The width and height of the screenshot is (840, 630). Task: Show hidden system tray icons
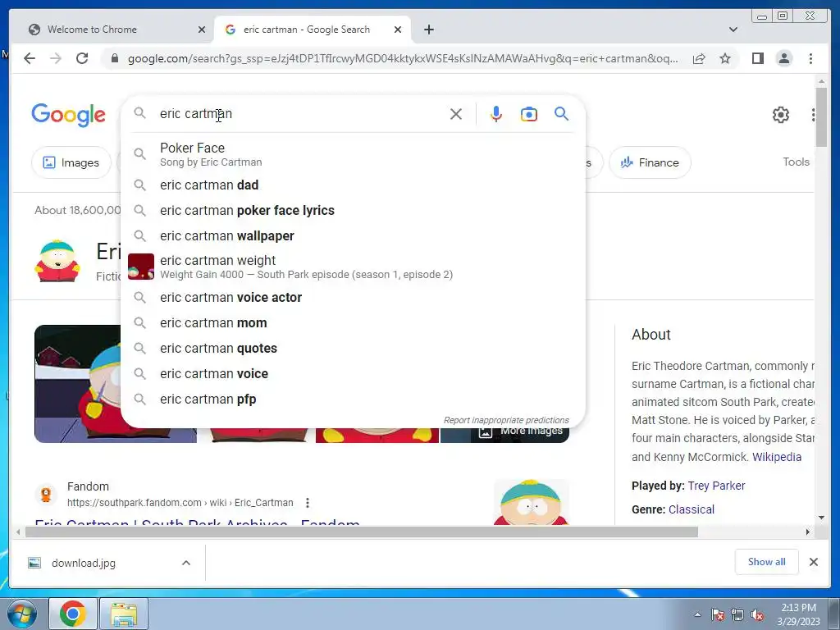(x=697, y=615)
